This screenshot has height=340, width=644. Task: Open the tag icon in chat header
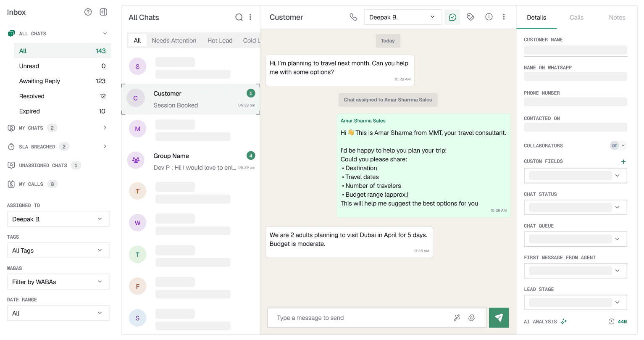[471, 17]
